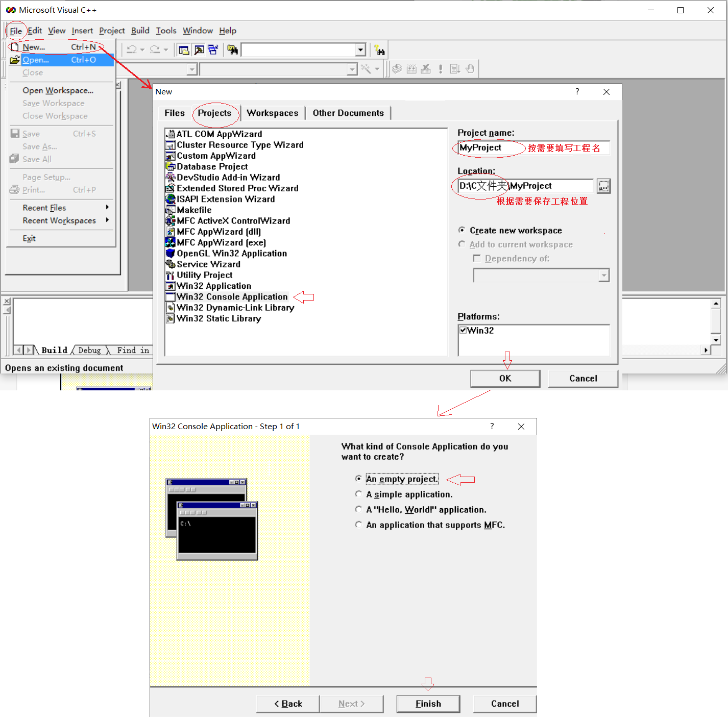Toggle the Win32 platform checkbox
Viewport: 728px width, 722px height.
point(463,330)
